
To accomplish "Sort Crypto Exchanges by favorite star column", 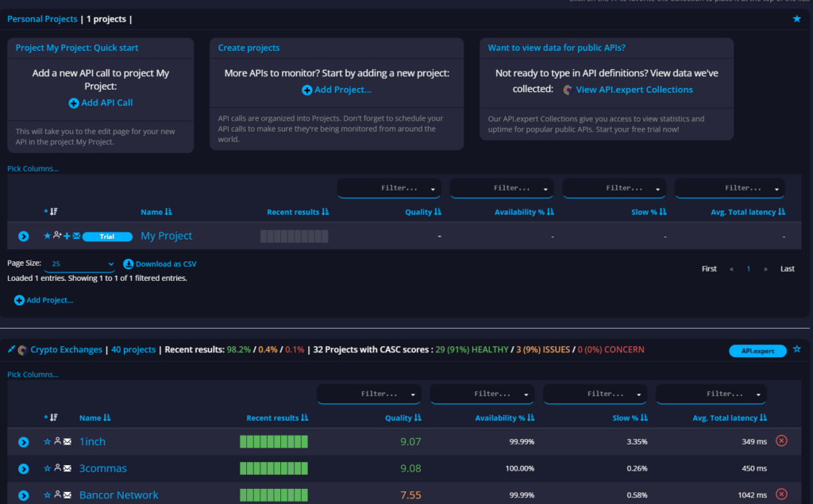I will point(51,417).
